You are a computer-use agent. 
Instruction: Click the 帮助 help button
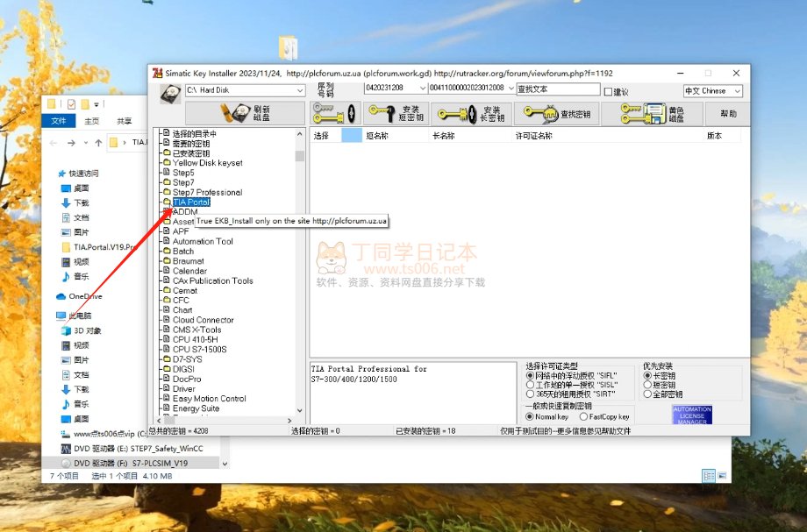(x=728, y=113)
